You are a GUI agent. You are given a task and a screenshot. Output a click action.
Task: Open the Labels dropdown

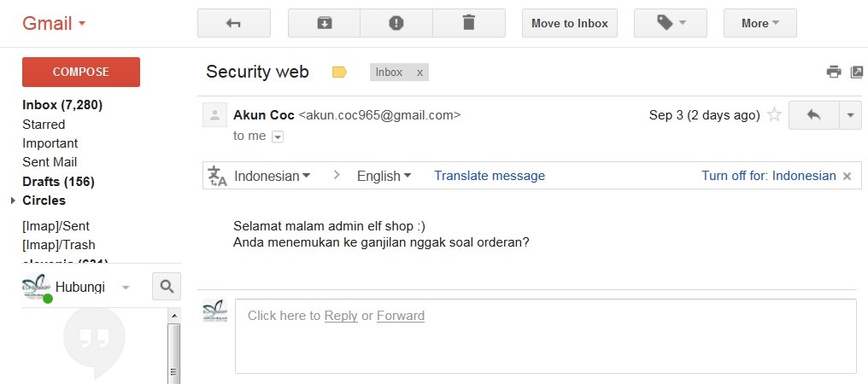(670, 23)
